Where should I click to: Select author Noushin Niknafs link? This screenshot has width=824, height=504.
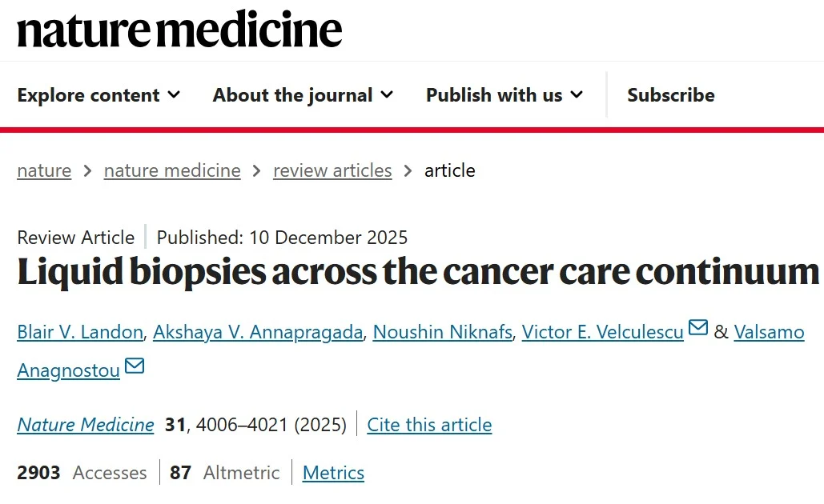coord(442,332)
